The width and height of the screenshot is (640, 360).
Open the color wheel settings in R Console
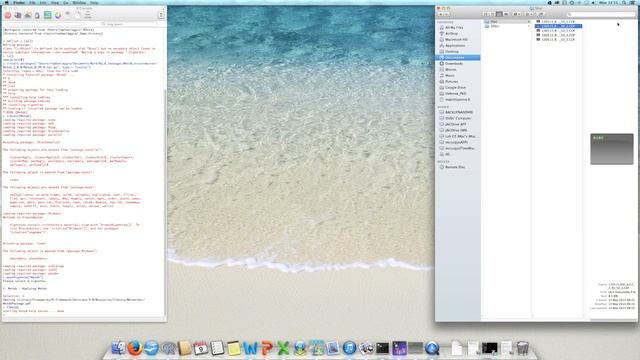pyautogui.click(x=58, y=15)
